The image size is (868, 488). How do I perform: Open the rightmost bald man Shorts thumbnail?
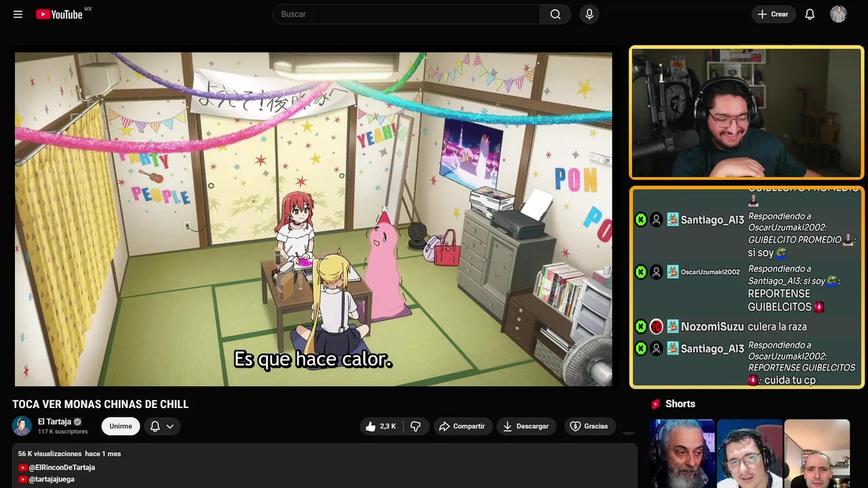817,453
